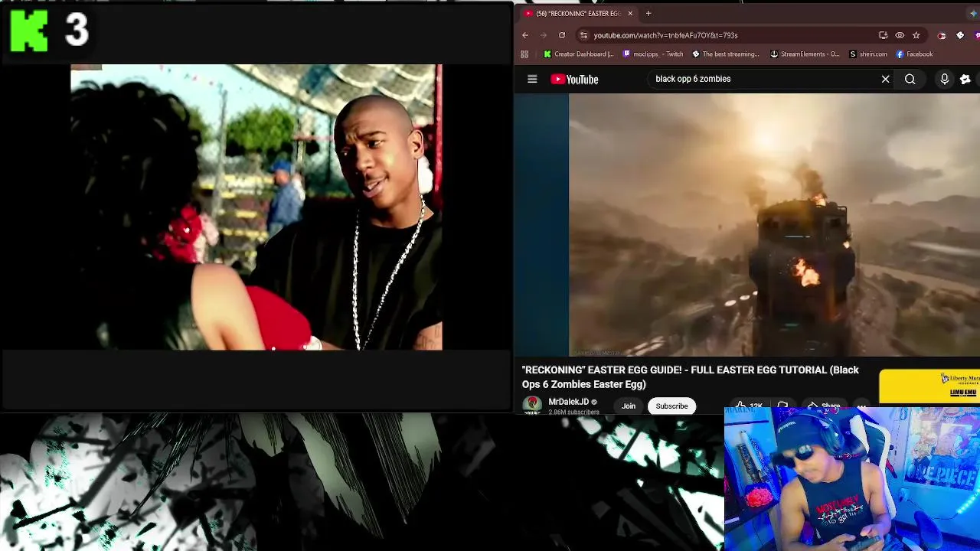The width and height of the screenshot is (980, 551).
Task: Click the RECKONING EASTER EGG GUIDE video title
Action: (x=691, y=377)
